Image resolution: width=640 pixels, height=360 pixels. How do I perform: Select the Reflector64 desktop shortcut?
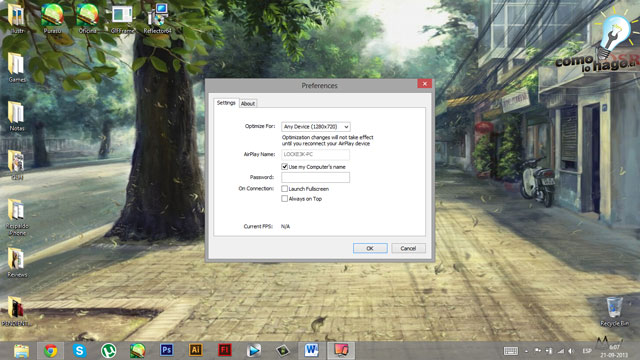coord(158,18)
